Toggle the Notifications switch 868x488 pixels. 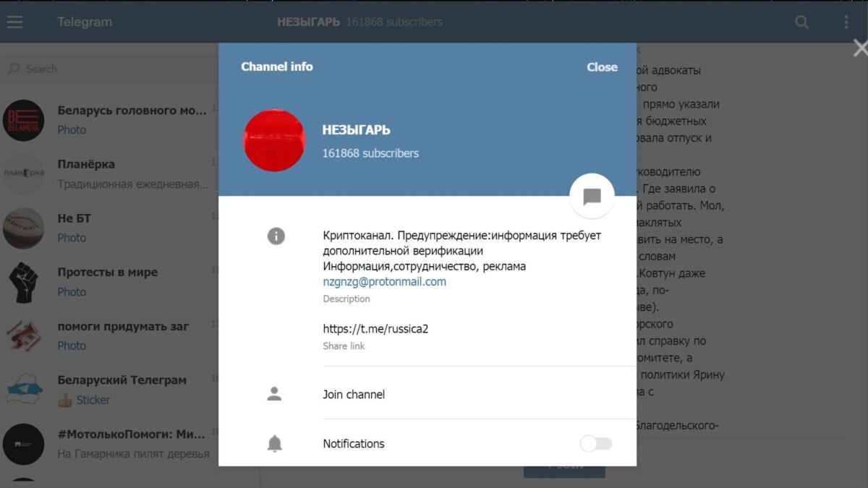pos(596,443)
